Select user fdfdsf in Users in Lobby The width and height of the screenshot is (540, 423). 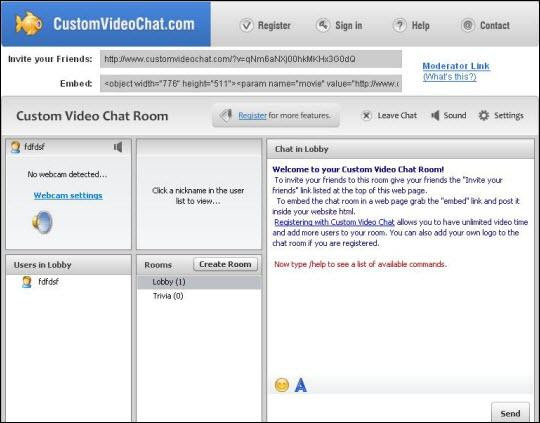point(48,282)
